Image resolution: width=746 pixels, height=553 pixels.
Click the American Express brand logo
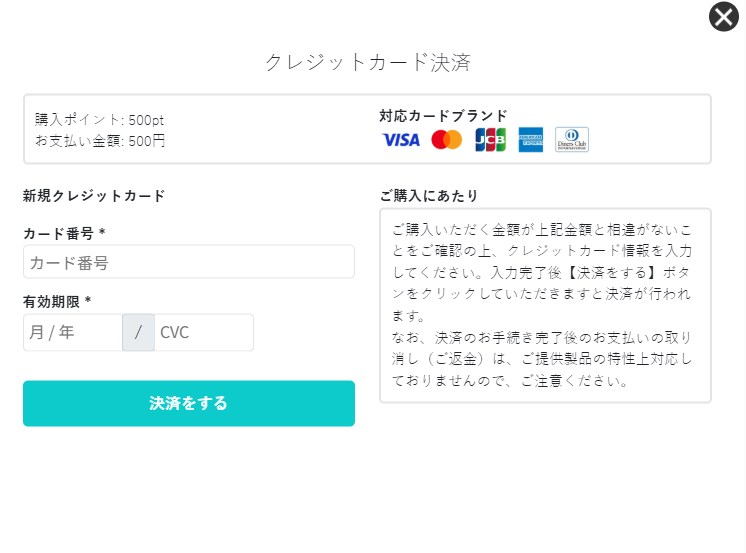tap(531, 140)
